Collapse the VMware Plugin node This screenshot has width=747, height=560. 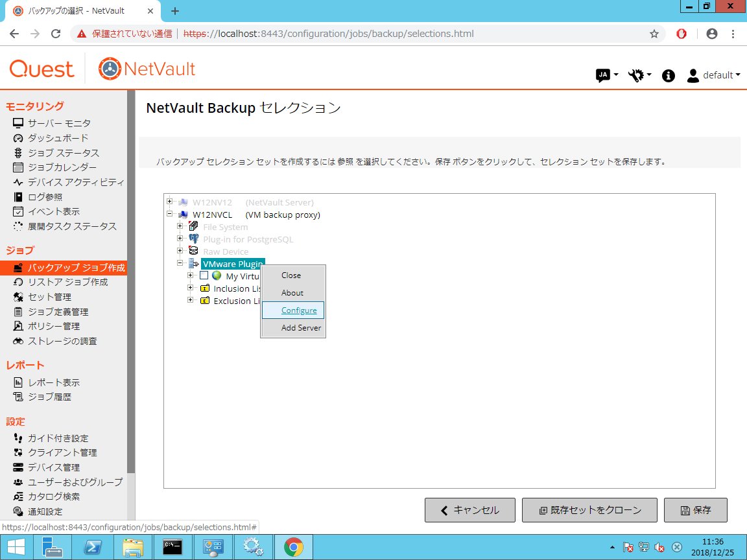180,263
